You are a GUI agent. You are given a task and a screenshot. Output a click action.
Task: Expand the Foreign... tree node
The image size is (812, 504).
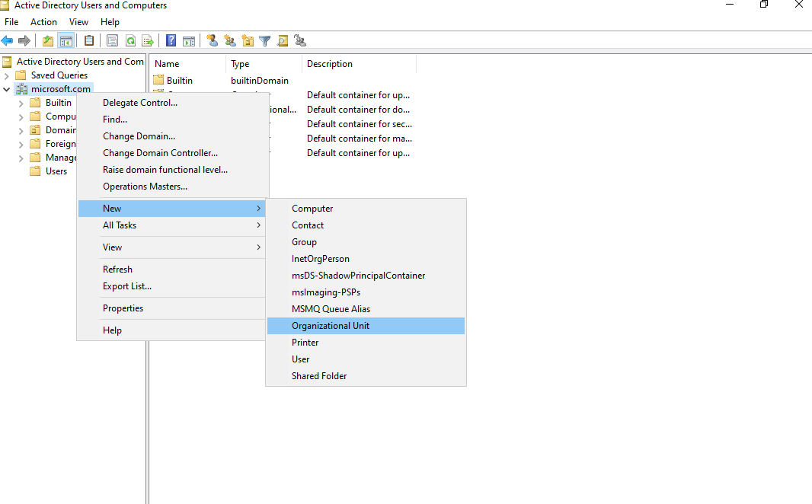[x=21, y=145]
